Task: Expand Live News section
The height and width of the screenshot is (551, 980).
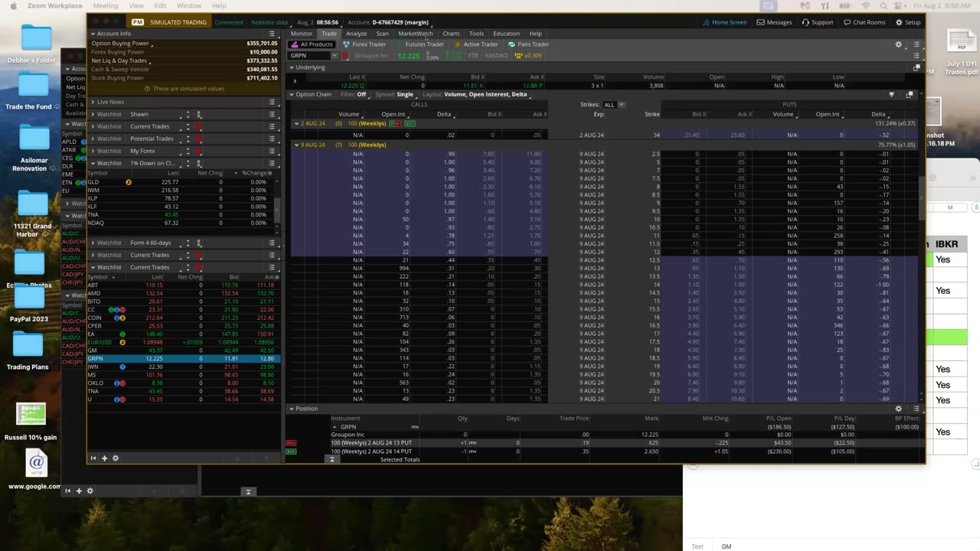Action: point(93,102)
